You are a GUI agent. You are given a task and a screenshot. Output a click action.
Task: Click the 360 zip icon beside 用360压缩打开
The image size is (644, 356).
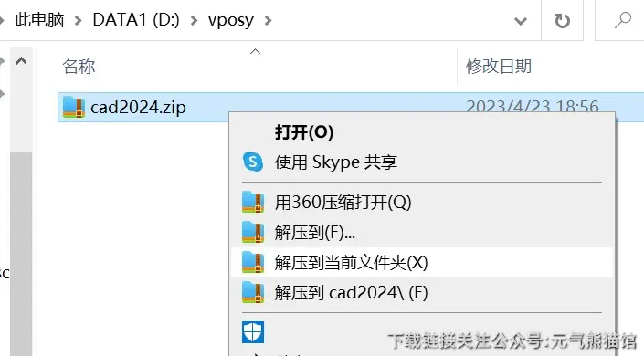(x=253, y=202)
